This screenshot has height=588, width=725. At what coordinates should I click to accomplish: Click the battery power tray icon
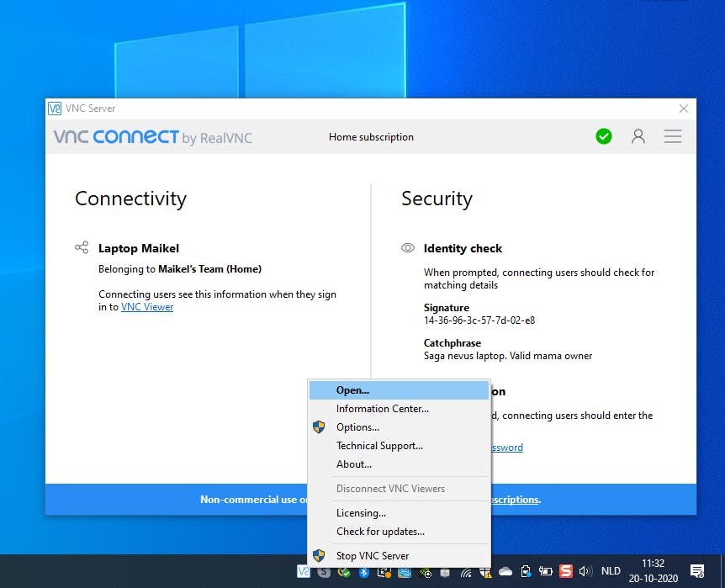pos(546,572)
